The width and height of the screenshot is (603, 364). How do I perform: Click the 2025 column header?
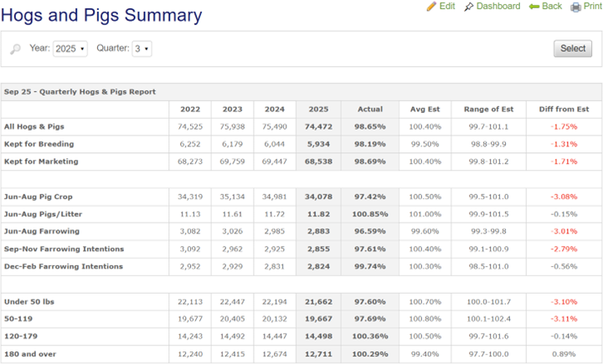pos(318,109)
